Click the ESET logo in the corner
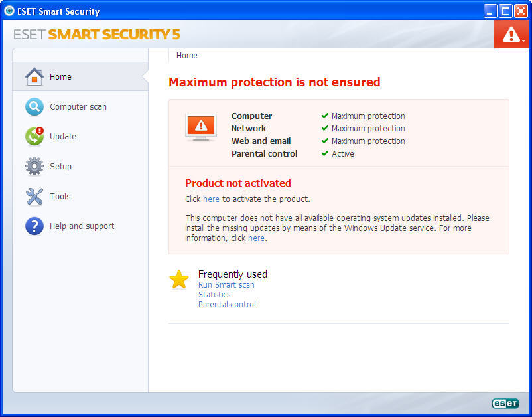Viewport: 532px width, 417px height. 505,403
